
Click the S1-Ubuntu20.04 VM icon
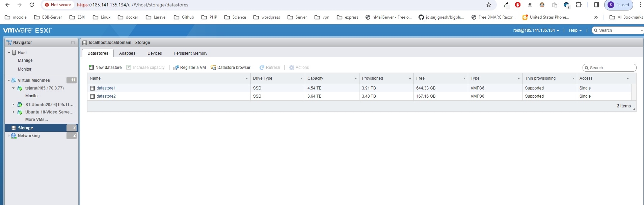coord(20,105)
